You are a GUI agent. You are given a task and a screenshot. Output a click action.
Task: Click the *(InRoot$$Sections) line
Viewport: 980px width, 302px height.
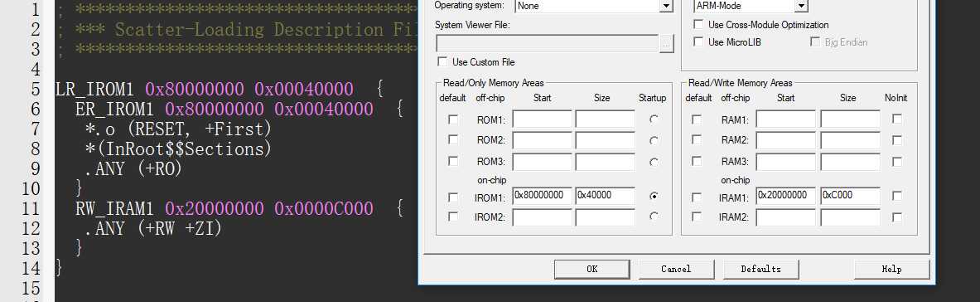pos(178,149)
